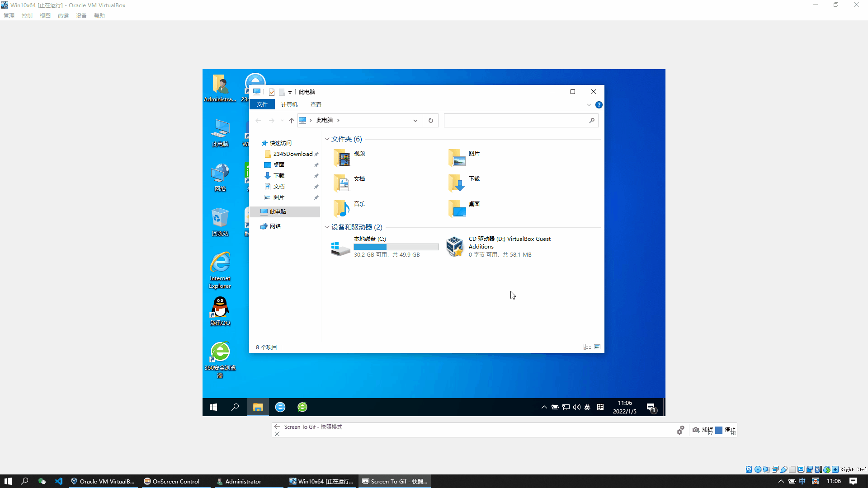This screenshot has height=488, width=868.
Task: Open the 查看 ribbon tab
Action: coord(316,105)
